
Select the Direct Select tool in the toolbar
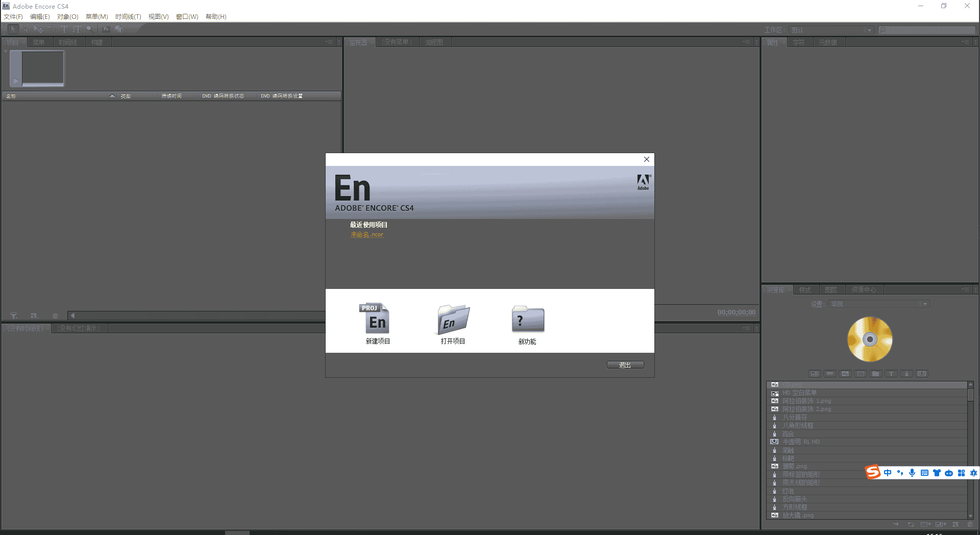(x=26, y=29)
